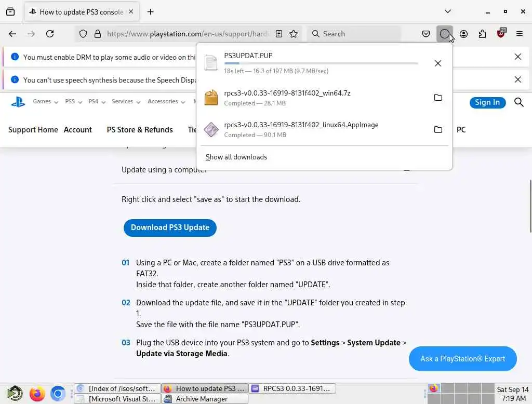The height and width of the screenshot is (404, 532).
Task: Focus the playstation.com URL bar
Action: (x=188, y=34)
